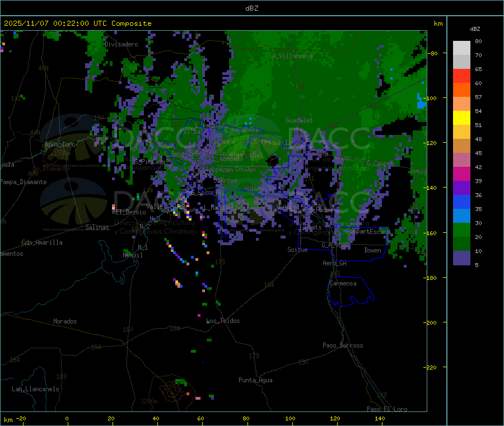Click the slate purple 10-5 dBZ swatch
The width and height of the screenshot is (504, 426).
point(461,258)
